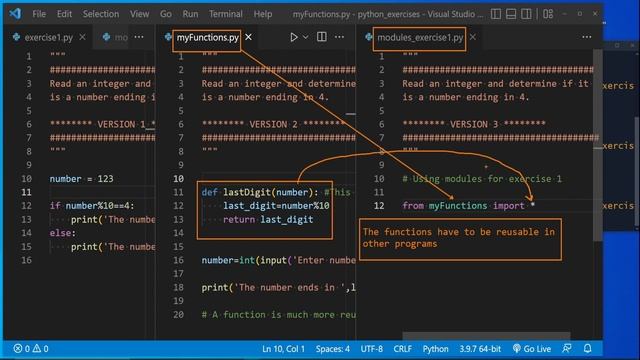Change the UTF-8 encoding setting

371,349
